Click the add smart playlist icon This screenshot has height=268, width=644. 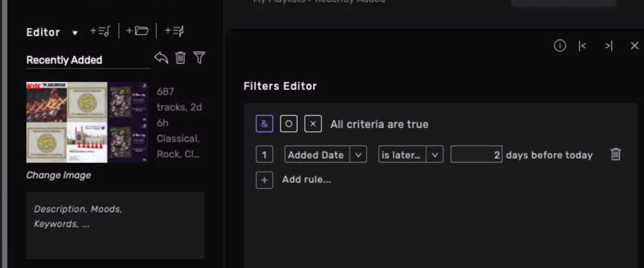(174, 31)
